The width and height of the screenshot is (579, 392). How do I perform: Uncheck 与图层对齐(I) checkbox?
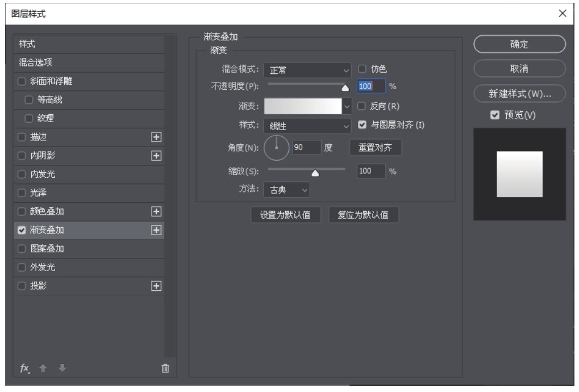tap(362, 125)
